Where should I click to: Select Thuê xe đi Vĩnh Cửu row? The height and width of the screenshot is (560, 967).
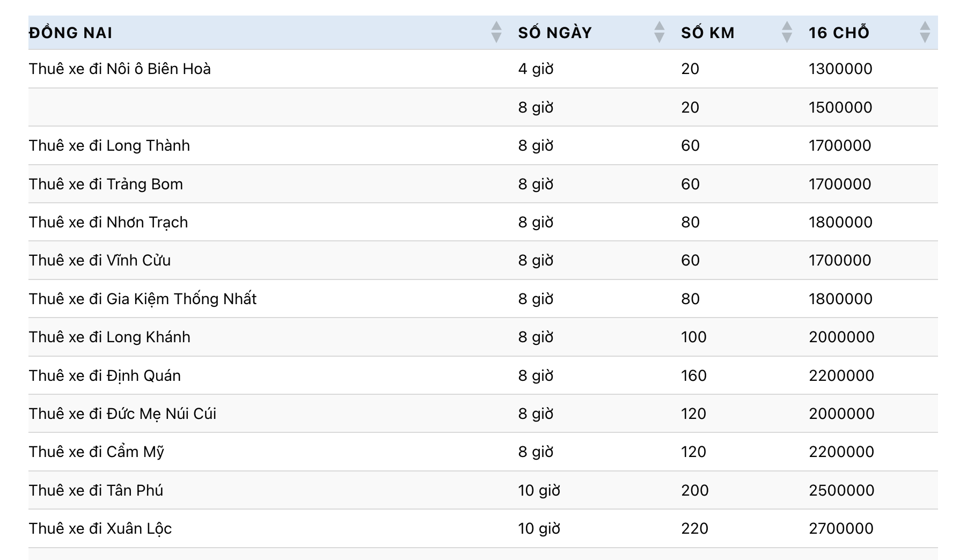pyautogui.click(x=100, y=260)
